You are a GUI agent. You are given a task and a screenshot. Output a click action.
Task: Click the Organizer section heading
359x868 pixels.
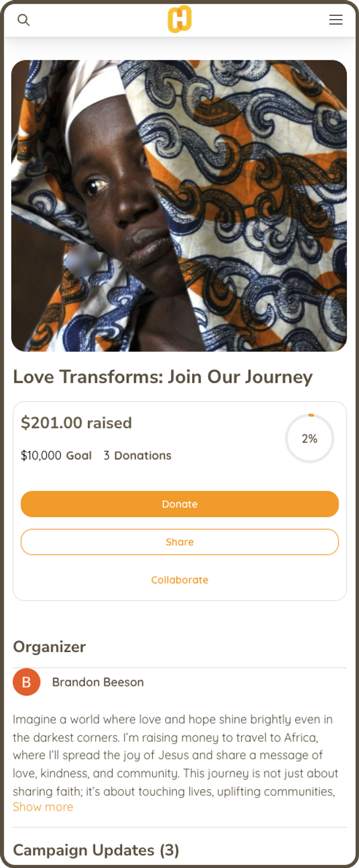pos(49,647)
